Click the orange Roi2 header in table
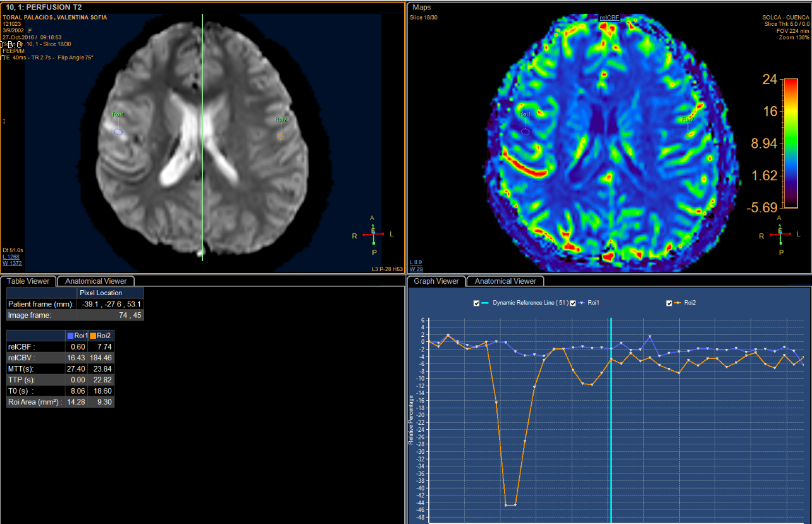 coord(101,336)
